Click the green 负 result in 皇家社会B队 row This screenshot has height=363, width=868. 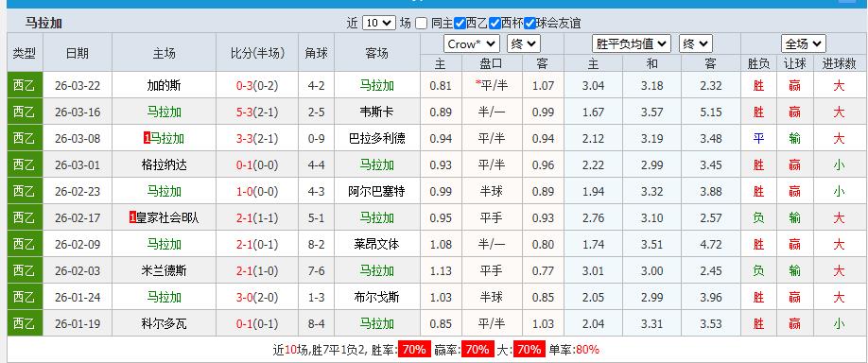(x=758, y=218)
